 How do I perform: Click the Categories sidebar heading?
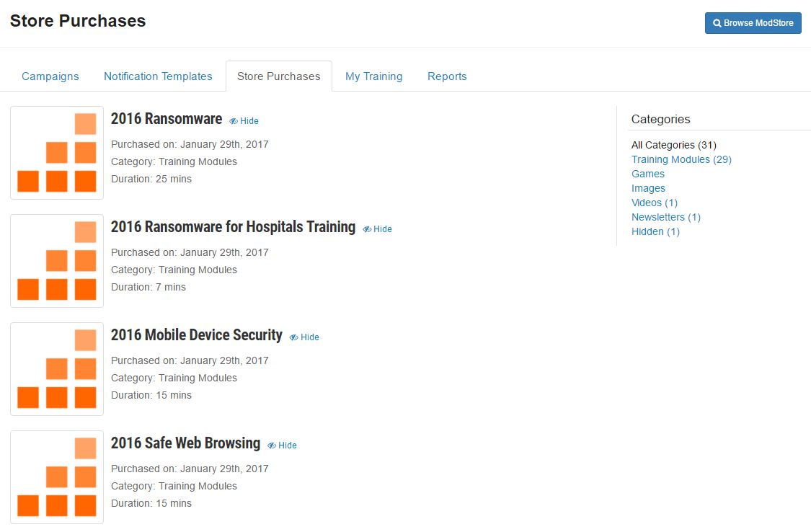click(x=661, y=120)
